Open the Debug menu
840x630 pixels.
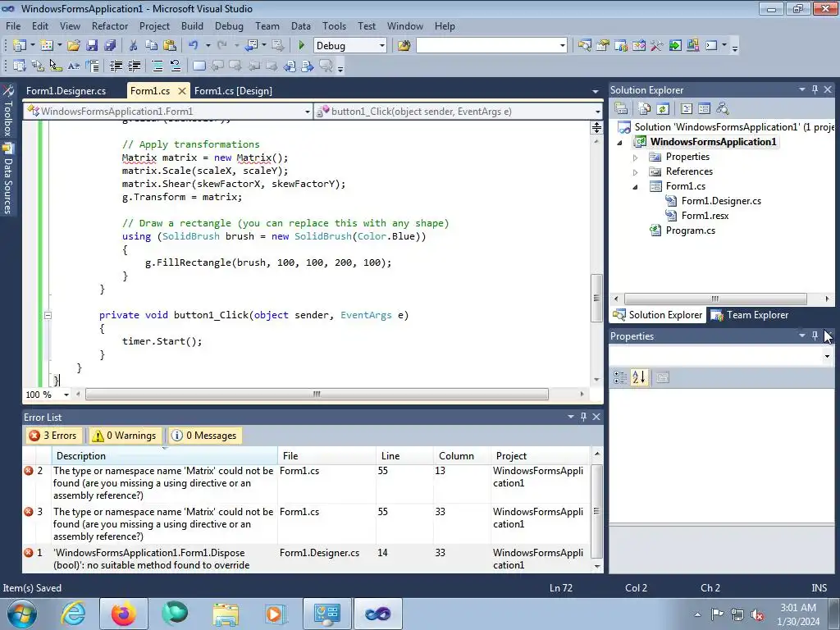[229, 25]
